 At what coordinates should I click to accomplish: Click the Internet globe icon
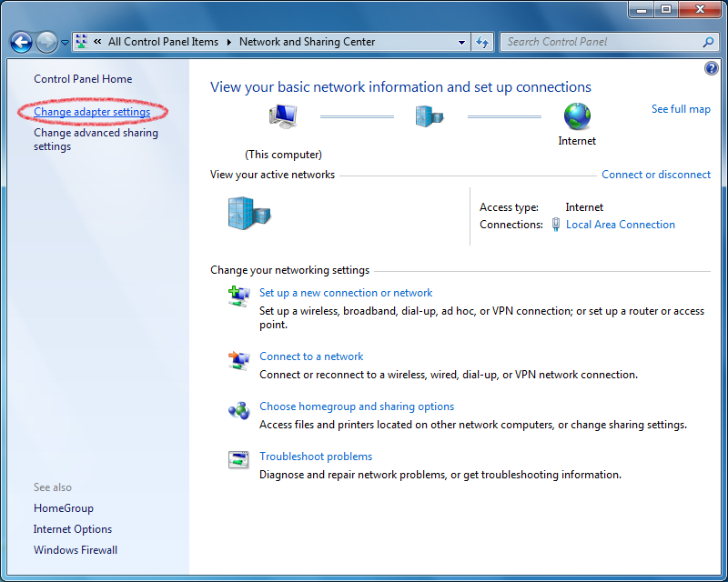[577, 116]
